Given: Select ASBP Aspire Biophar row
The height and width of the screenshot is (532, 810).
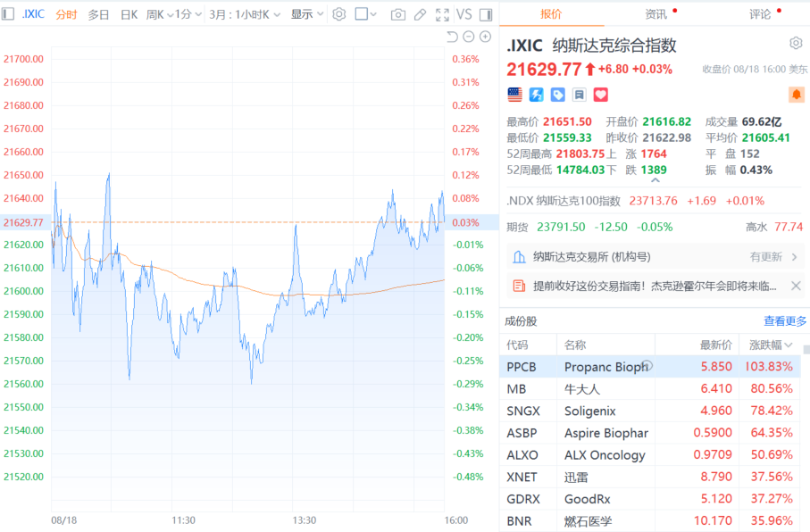Looking at the screenshot, I should coord(650,433).
